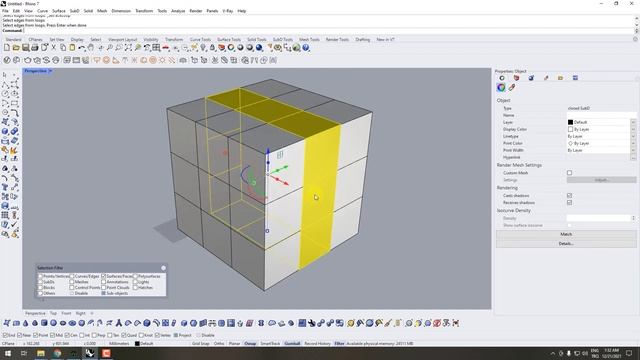Enable Polysurfaces in Selection Filter
The height and width of the screenshot is (360, 640).
point(136,276)
